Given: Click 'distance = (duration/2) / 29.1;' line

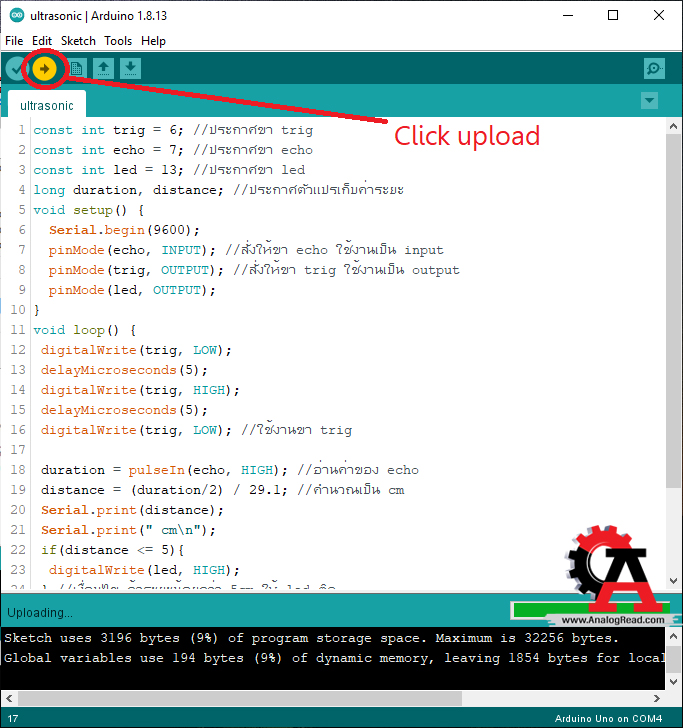Looking at the screenshot, I should tap(164, 490).
